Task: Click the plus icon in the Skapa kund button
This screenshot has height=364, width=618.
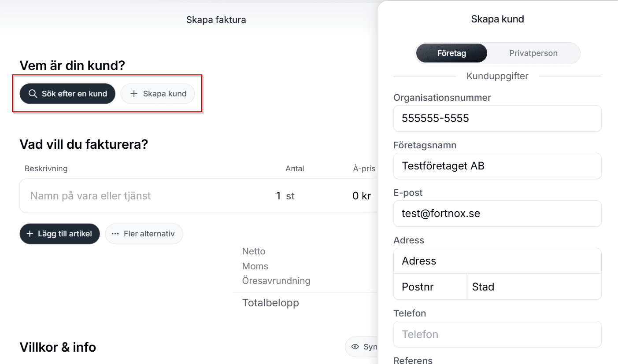Action: (134, 94)
